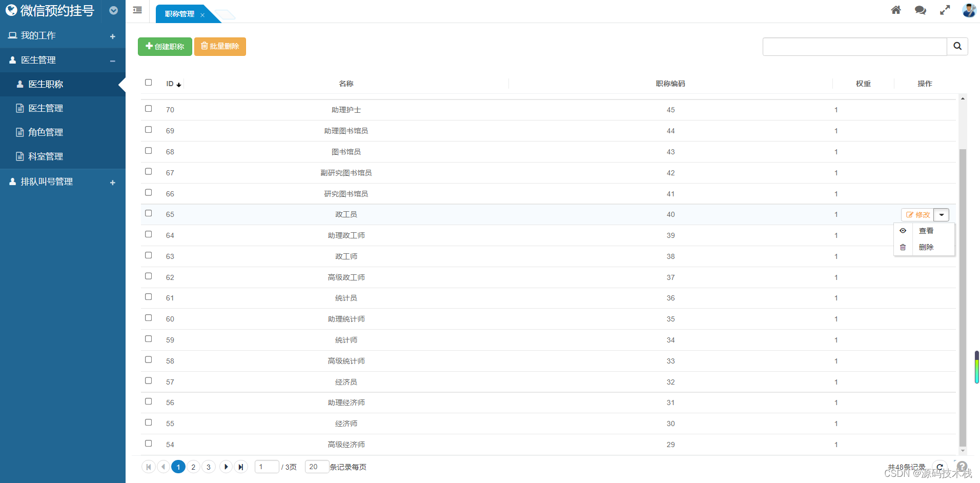The height and width of the screenshot is (483, 980).
Task: Sort by the 名称 column header
Action: (346, 84)
